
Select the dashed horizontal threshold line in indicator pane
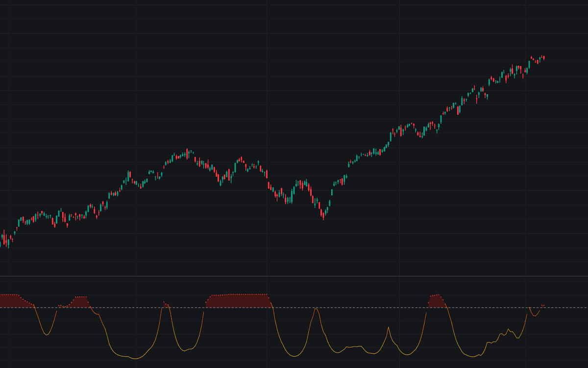[x=294, y=308]
